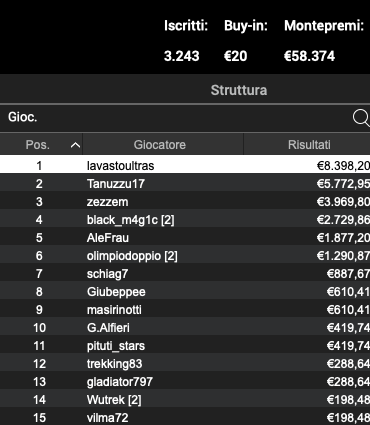Click the player search magnifier icon
The image size is (370, 425).
pyautogui.click(x=361, y=118)
